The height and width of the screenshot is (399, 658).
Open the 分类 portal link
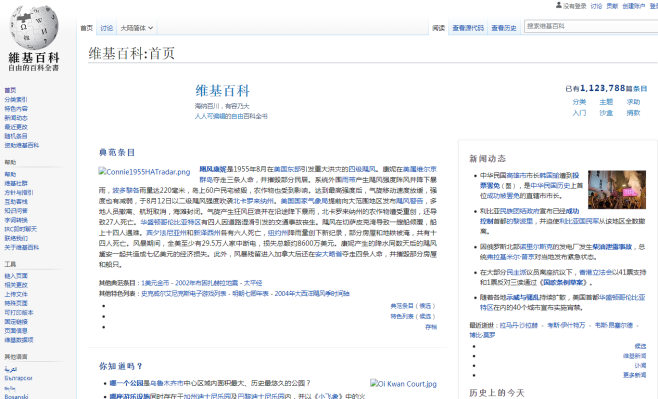[579, 102]
